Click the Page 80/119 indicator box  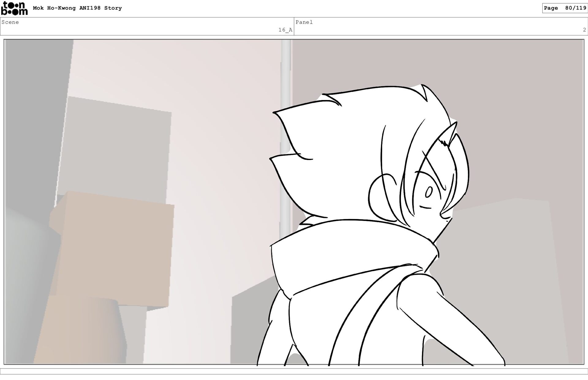point(564,8)
